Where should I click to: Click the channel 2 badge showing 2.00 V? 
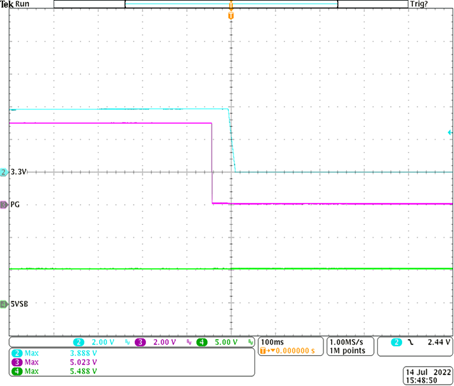pyautogui.click(x=79, y=342)
